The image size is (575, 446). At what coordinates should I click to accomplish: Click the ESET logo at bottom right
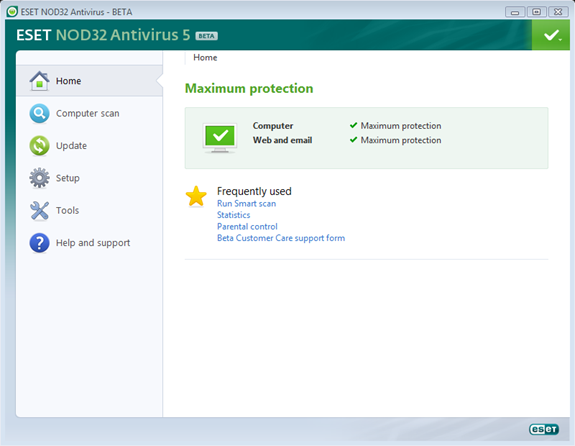pyautogui.click(x=544, y=429)
